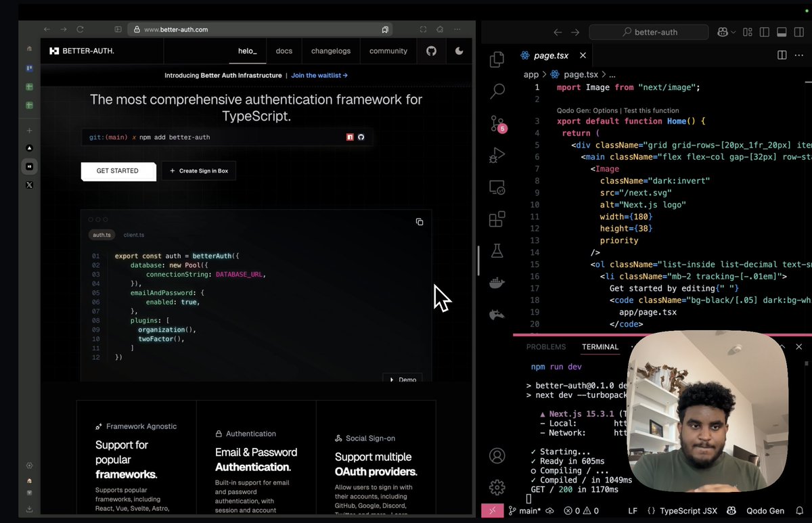Open the Explorer view in VS Code

497,59
